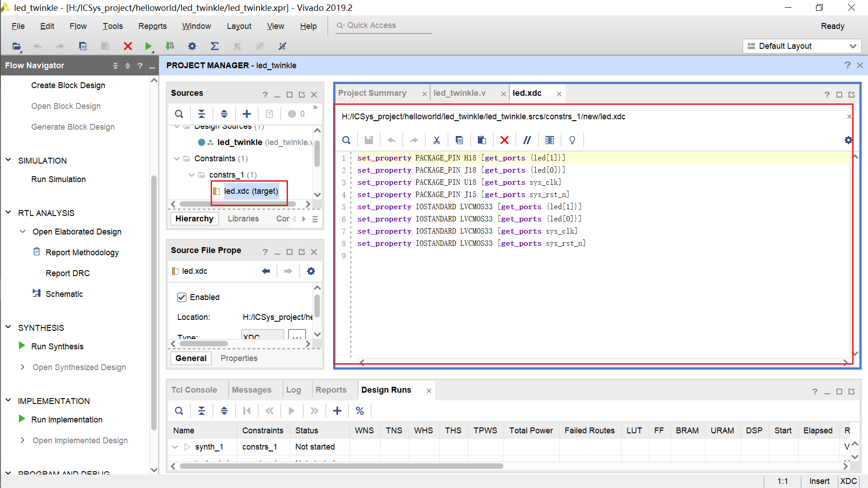
Task: Toggle the Enabled checkbox for led.xdc
Action: coord(182,297)
